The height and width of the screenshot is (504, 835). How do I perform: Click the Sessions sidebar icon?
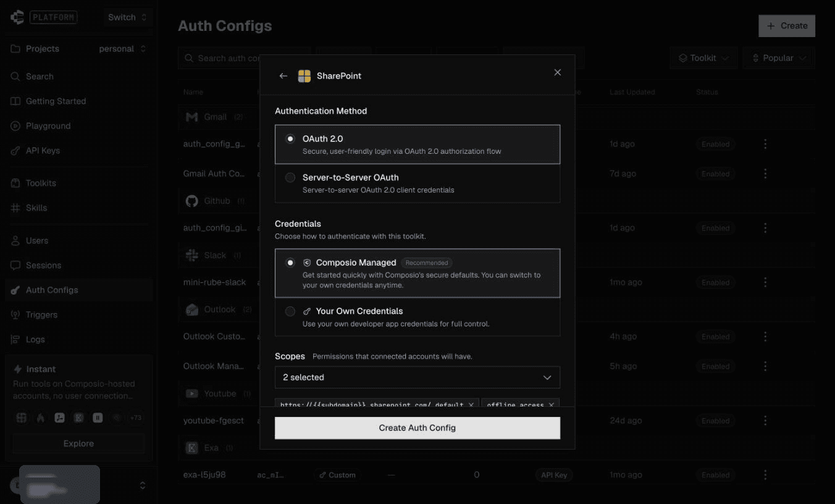15,266
